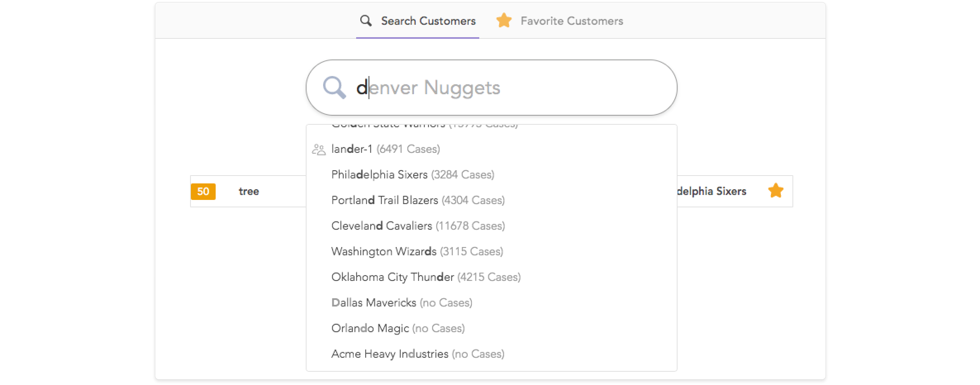Toggle favorite star on the Sixers row

[775, 191]
